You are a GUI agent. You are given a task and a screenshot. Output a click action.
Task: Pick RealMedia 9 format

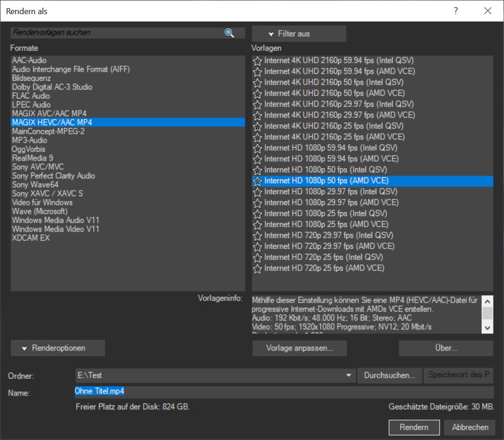[128, 158]
